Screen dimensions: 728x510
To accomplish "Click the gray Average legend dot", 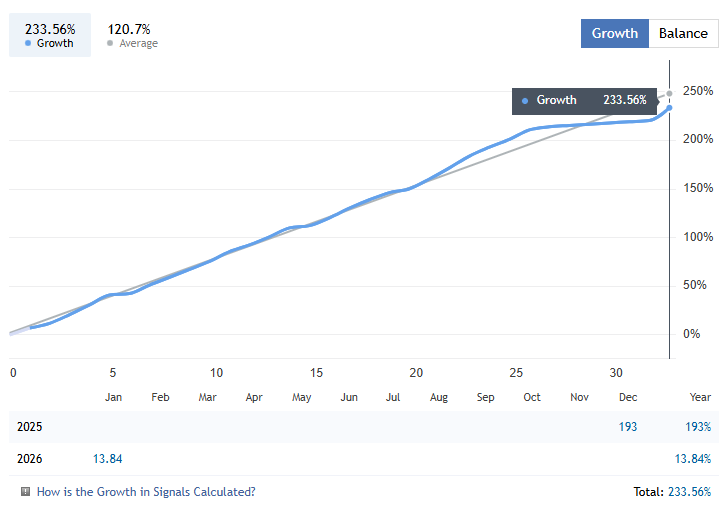I will (x=110, y=43).
